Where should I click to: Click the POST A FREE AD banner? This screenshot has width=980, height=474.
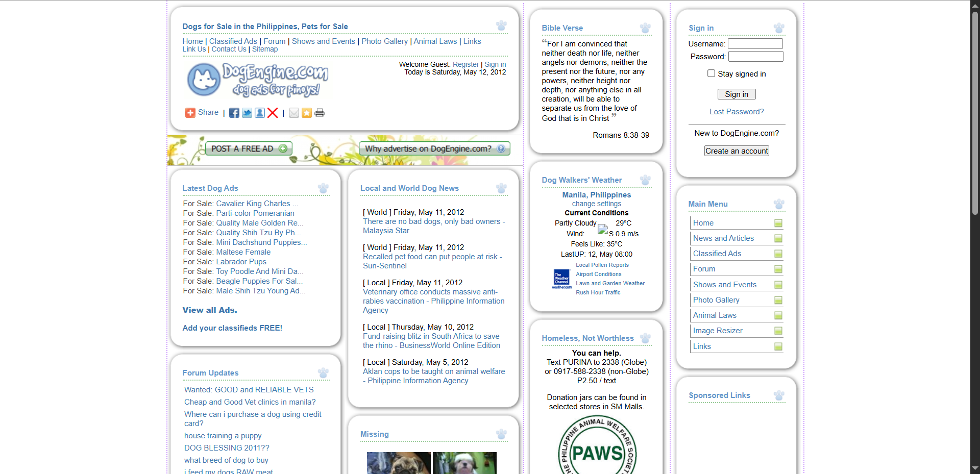coord(249,148)
